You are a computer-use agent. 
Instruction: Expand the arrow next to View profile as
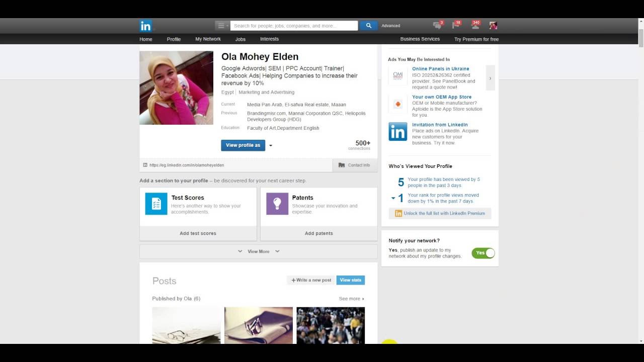tap(271, 145)
